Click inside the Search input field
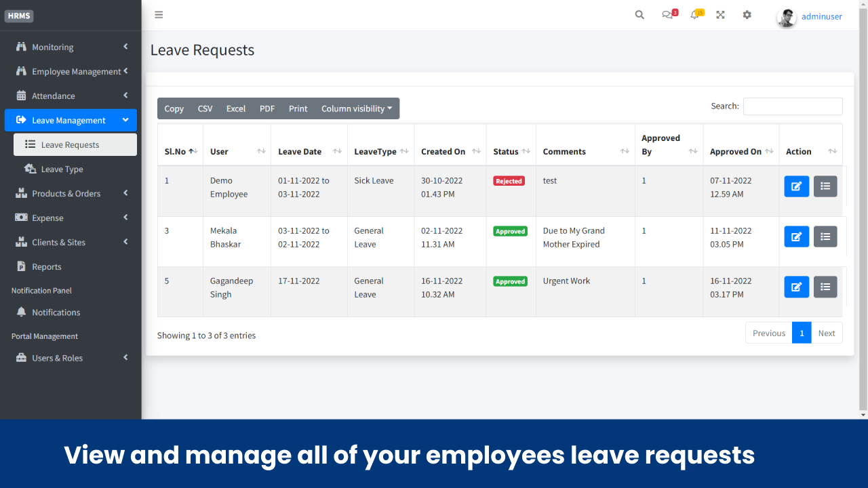 [792, 106]
